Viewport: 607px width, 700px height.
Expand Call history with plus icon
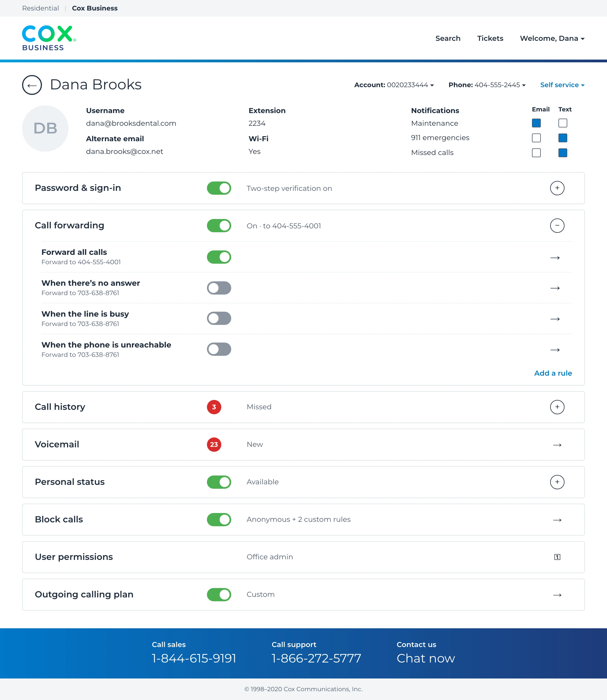(557, 407)
